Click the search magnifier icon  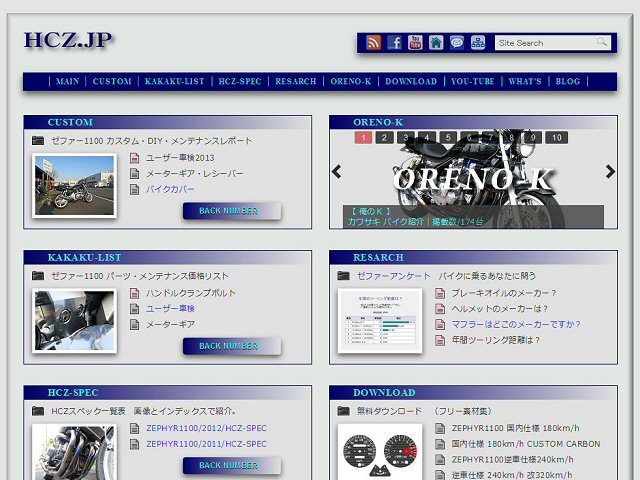tap(602, 42)
